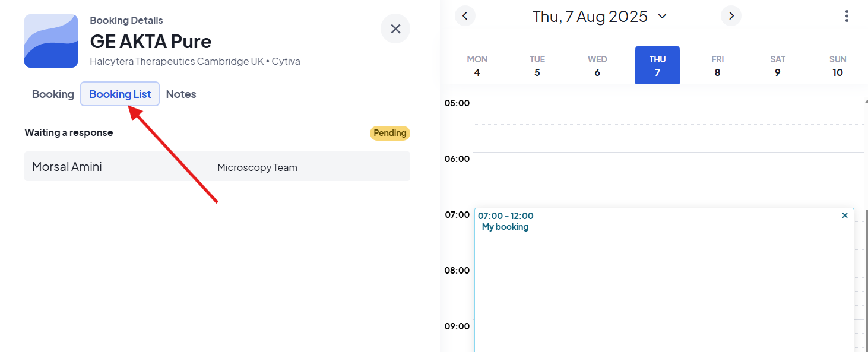868x352 pixels.
Task: Switch to Sunday 10
Action: (837, 66)
